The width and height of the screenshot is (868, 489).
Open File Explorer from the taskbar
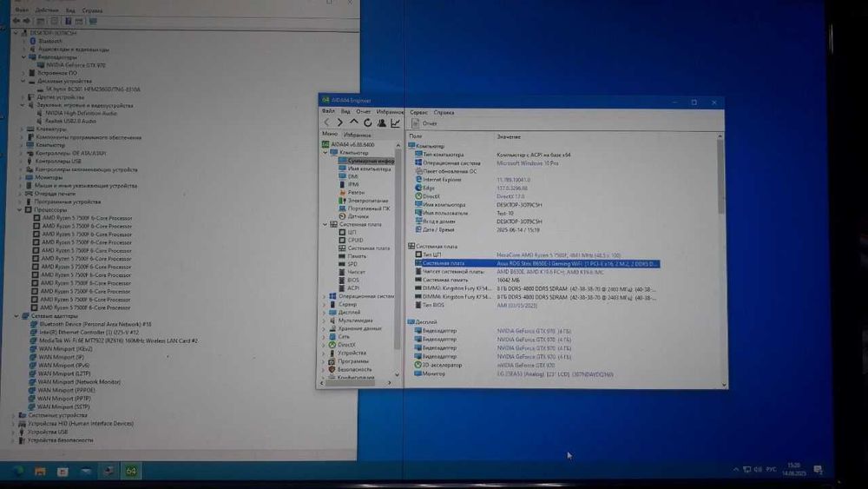pos(40,472)
